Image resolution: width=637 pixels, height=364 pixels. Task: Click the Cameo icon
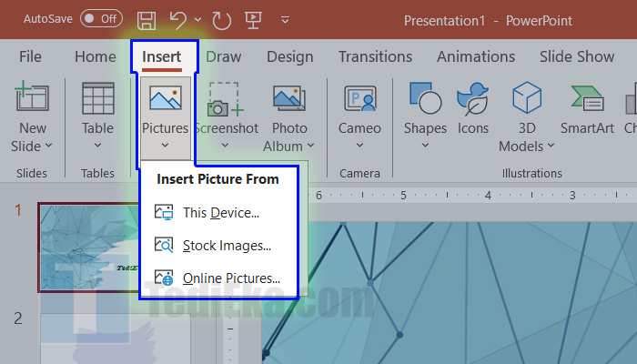360,98
